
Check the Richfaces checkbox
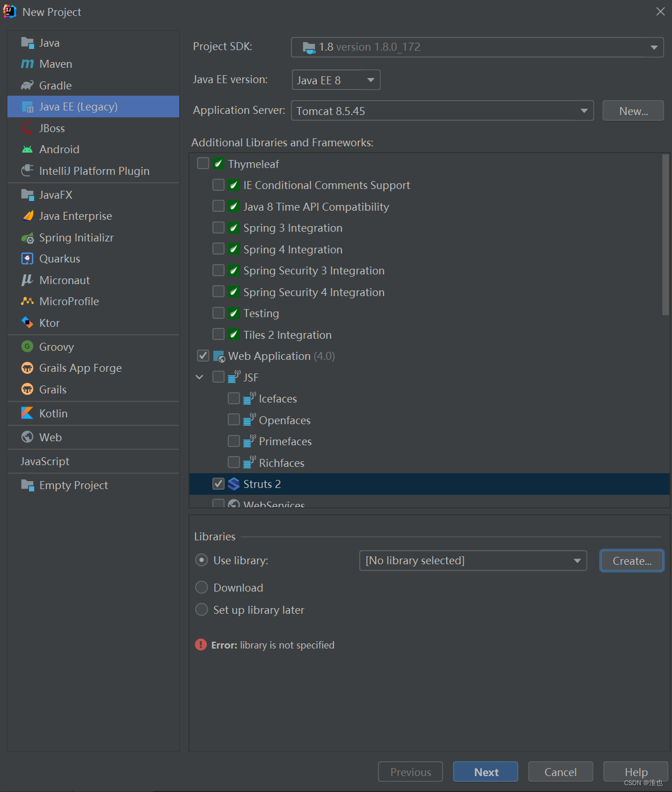coord(234,462)
